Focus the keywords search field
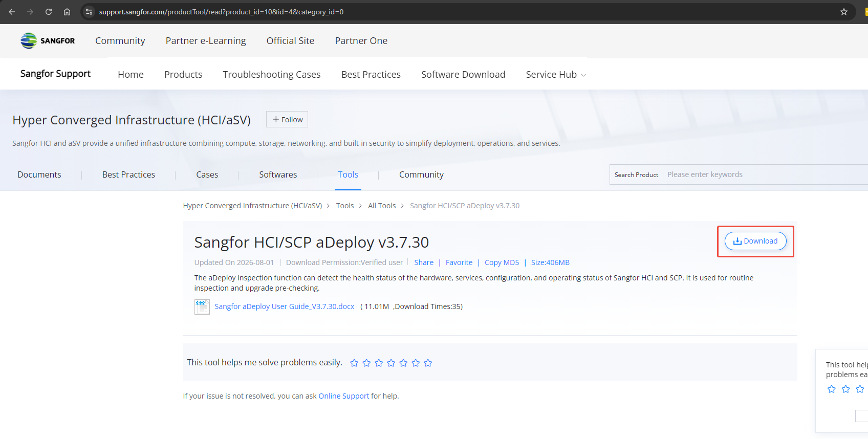Viewport: 868px width, 439px height. pyautogui.click(x=766, y=174)
